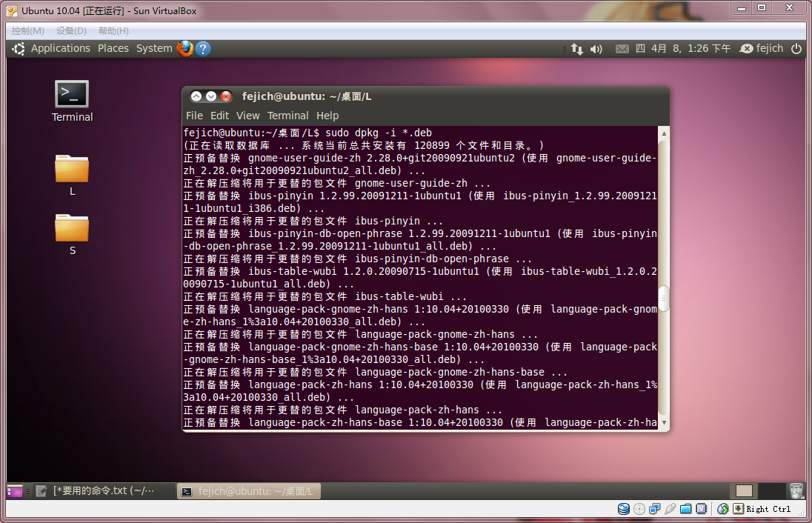Open the clock showing 1:26 下午
This screenshot has height=523, width=812.
[x=683, y=49]
